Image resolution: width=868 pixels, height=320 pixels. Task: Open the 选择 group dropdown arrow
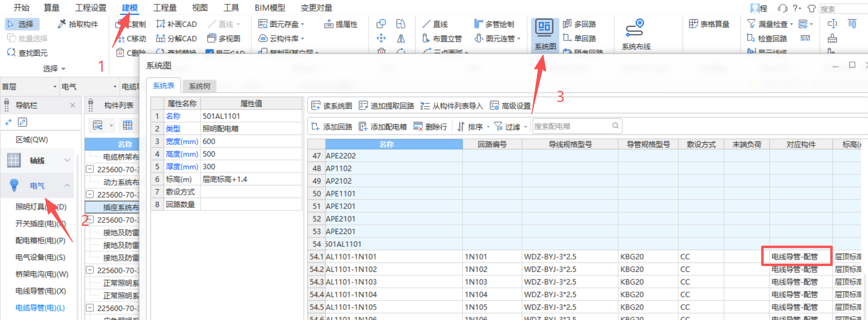pyautogui.click(x=63, y=69)
